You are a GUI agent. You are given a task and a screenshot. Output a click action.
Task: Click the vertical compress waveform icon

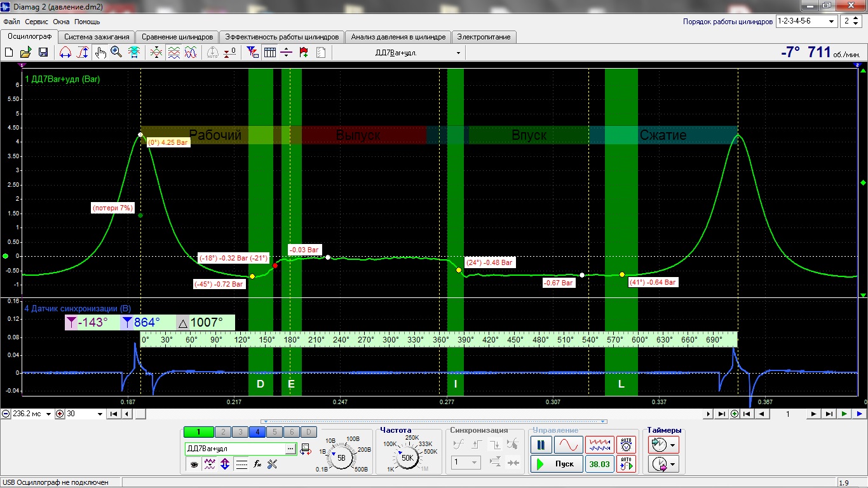coord(156,53)
